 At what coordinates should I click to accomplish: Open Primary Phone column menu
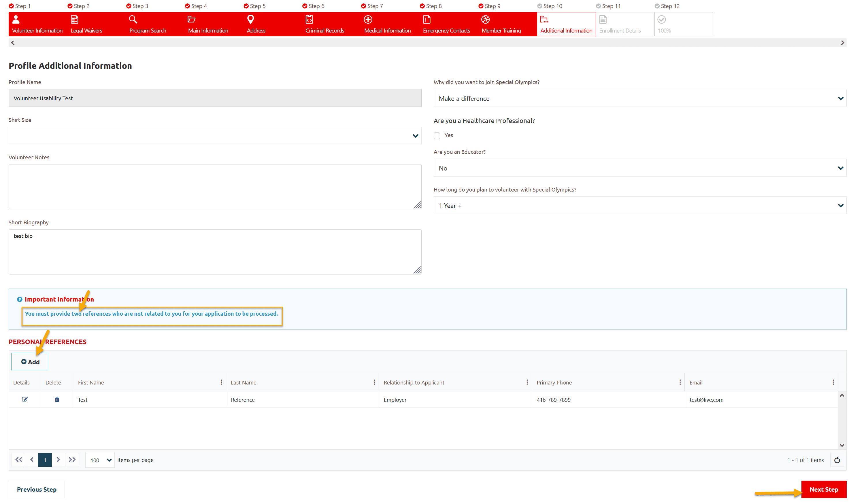click(680, 382)
